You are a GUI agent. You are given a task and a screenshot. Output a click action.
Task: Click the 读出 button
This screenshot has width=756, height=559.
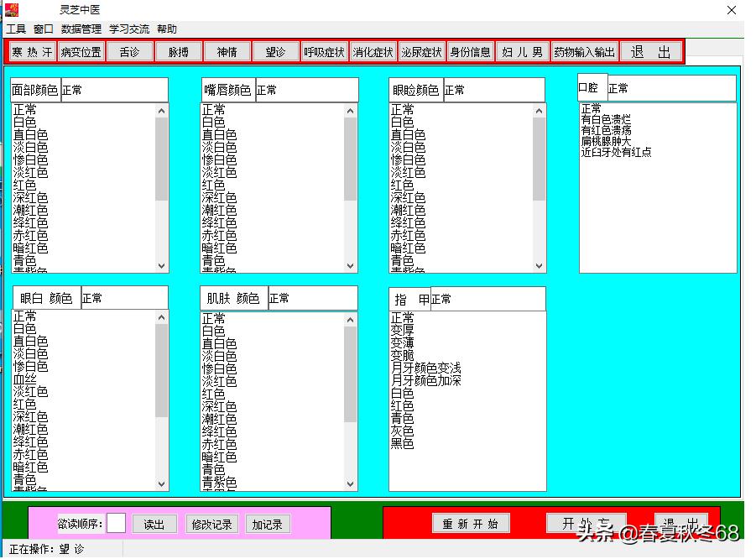[x=154, y=523]
